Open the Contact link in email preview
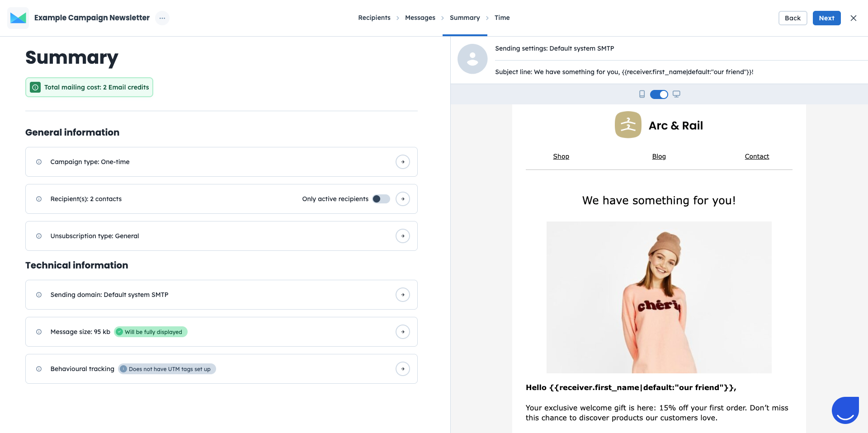This screenshot has width=868, height=433. (757, 156)
